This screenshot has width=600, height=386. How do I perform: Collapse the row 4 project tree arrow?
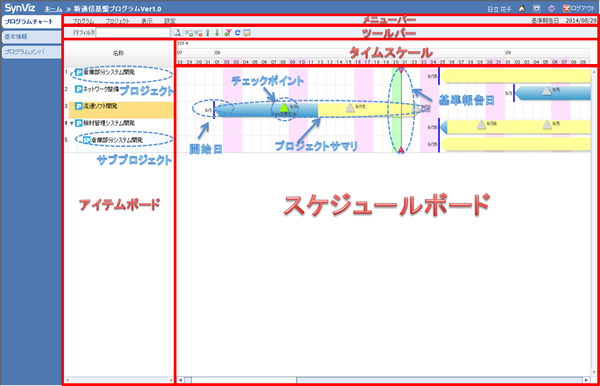click(x=72, y=123)
